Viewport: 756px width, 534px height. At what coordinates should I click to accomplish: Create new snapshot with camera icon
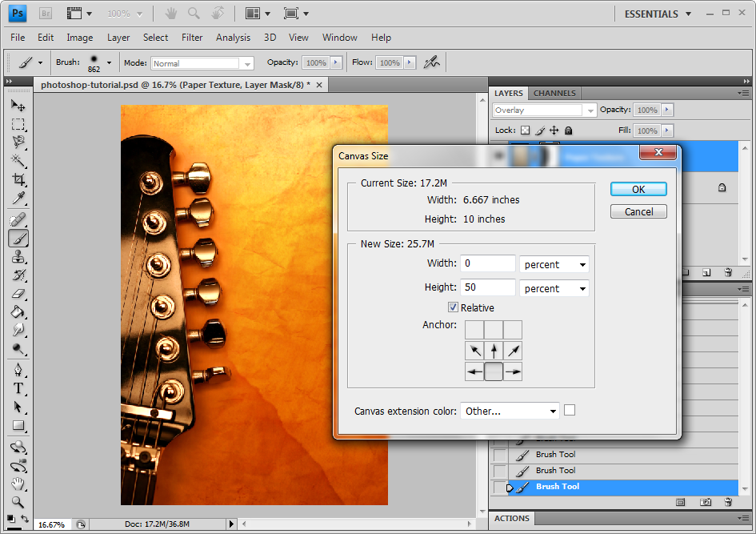(x=706, y=502)
